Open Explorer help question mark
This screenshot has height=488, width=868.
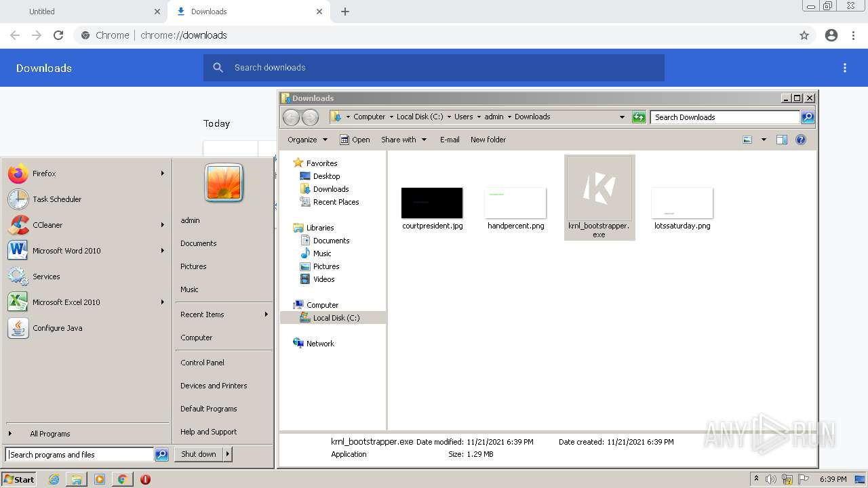(x=801, y=140)
